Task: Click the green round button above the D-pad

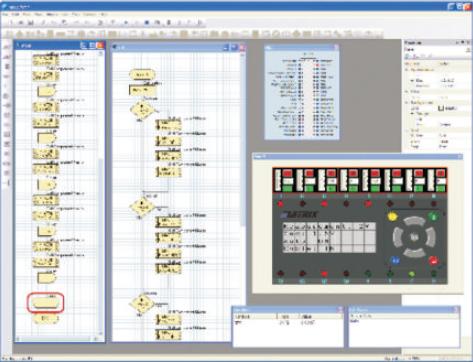Action: (433, 217)
